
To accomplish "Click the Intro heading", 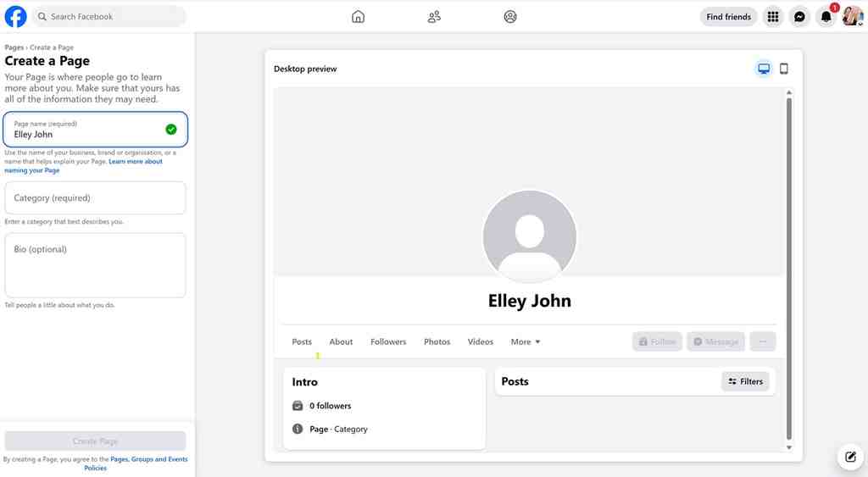I will point(304,382).
